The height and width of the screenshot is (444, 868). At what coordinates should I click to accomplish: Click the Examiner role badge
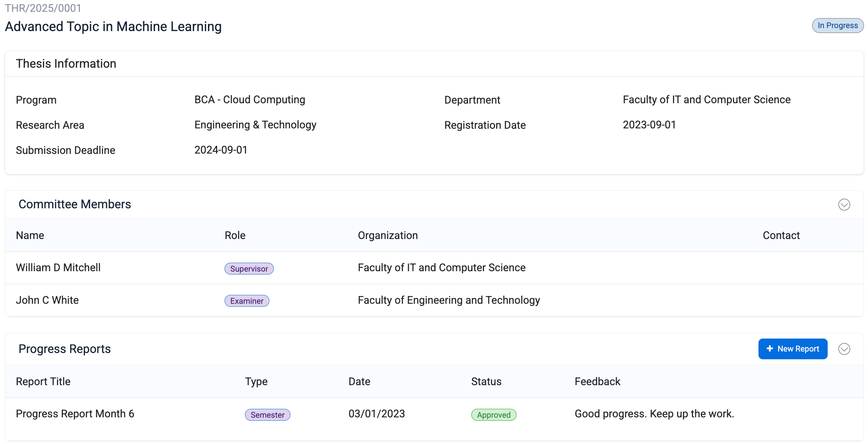pos(247,301)
